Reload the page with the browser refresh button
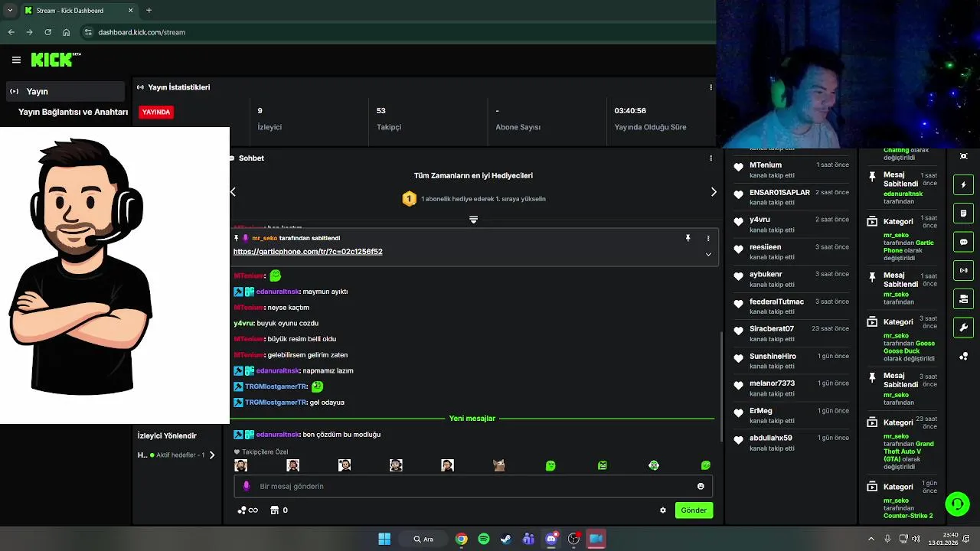980x551 pixels. coord(47,32)
